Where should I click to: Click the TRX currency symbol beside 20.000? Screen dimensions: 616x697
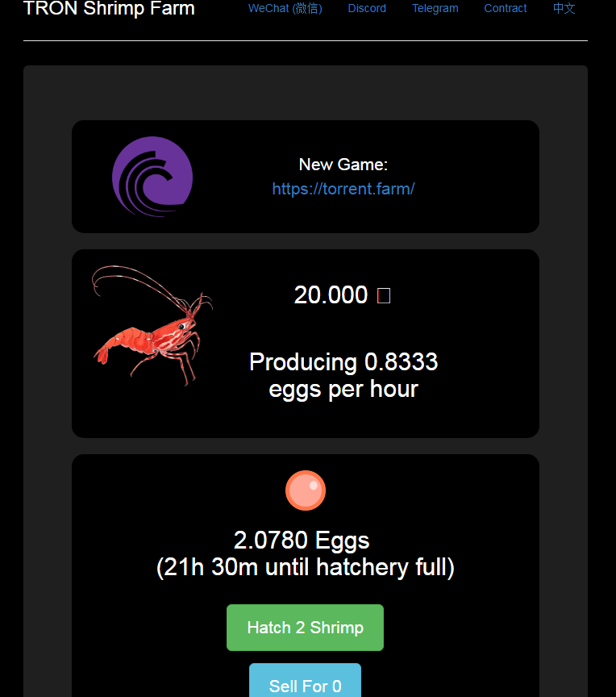(382, 295)
